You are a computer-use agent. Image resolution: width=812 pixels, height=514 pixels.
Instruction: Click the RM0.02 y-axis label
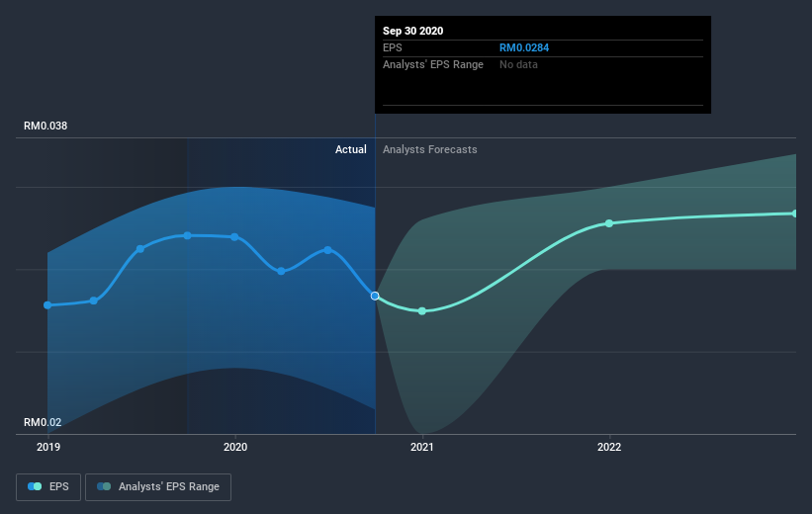coord(43,422)
